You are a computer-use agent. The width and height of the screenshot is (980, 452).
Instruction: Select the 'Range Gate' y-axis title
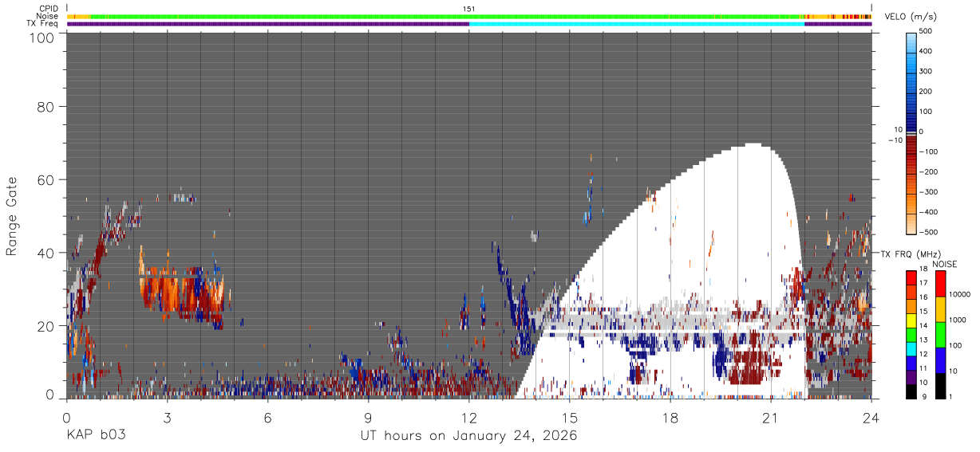12,215
